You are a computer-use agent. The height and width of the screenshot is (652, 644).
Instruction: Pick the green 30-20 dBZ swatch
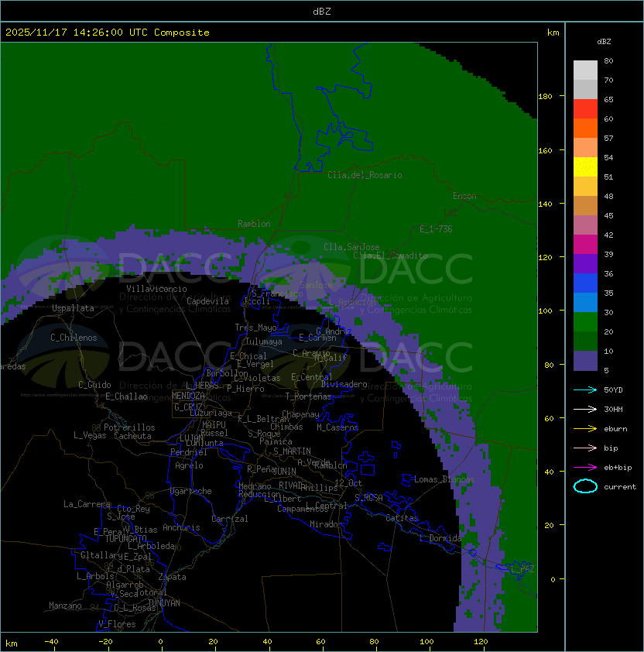pos(585,322)
